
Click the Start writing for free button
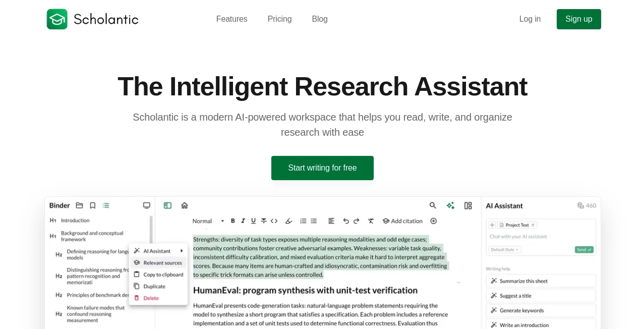pyautogui.click(x=322, y=168)
